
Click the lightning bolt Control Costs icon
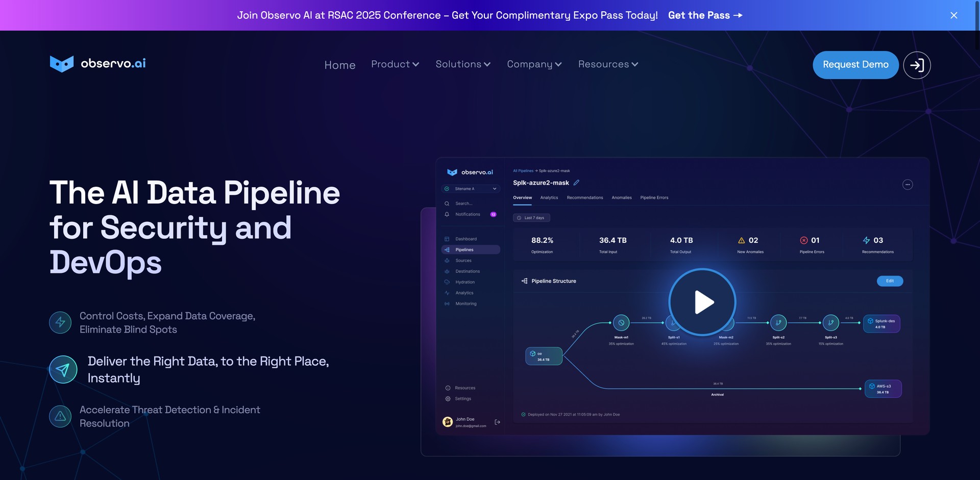pos(60,322)
